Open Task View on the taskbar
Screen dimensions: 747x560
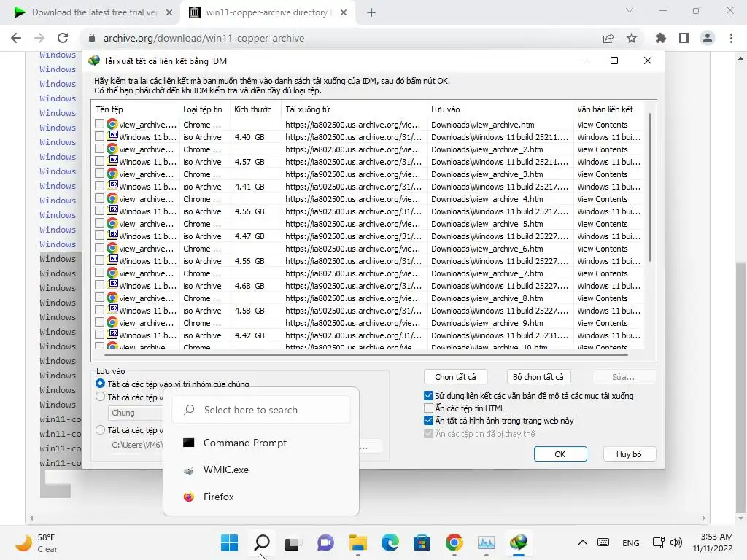tap(293, 542)
